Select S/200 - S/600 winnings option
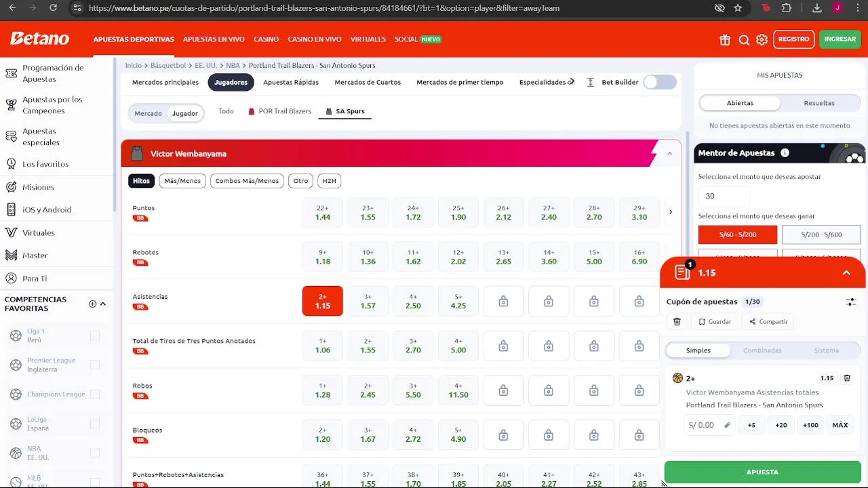The width and height of the screenshot is (868, 488). pos(821,235)
